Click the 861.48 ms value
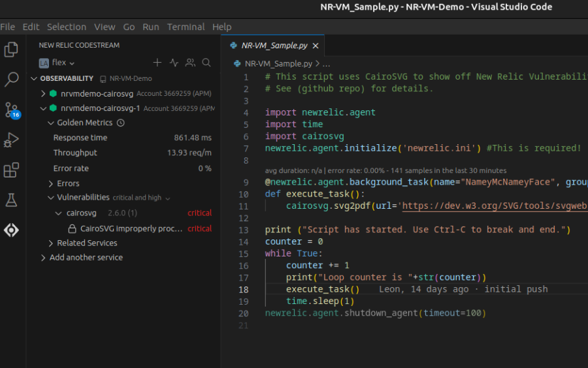 pos(193,138)
